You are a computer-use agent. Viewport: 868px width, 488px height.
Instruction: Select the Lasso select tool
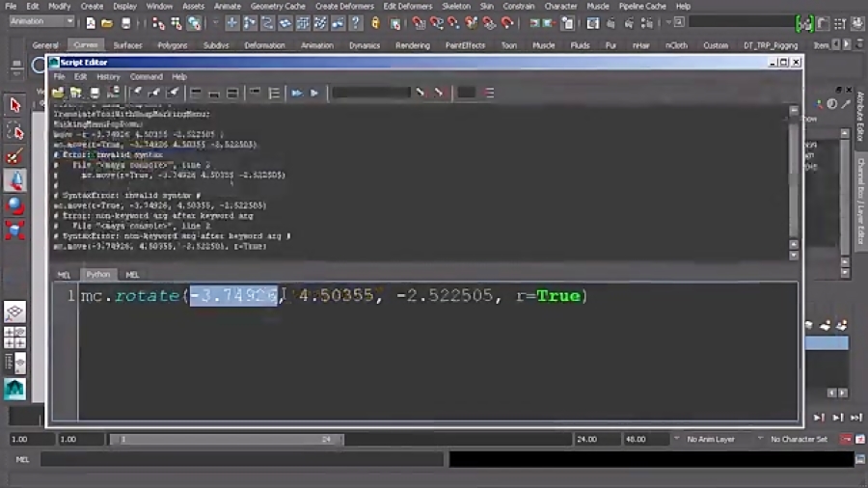tap(14, 132)
